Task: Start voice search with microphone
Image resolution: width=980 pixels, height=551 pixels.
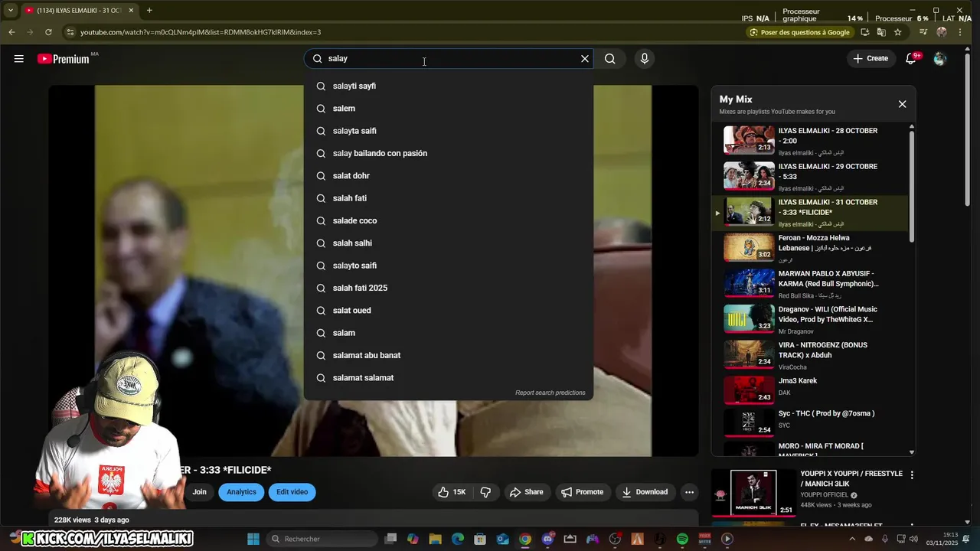Action: tap(645, 59)
